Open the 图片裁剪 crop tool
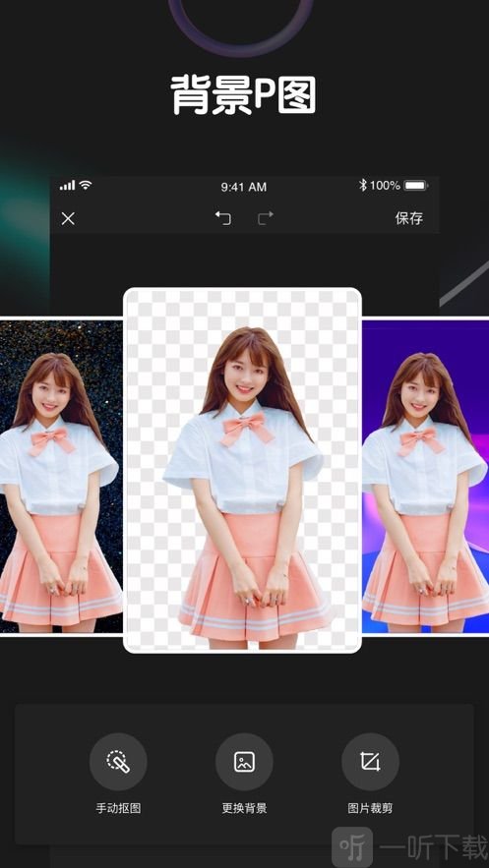 point(370,762)
